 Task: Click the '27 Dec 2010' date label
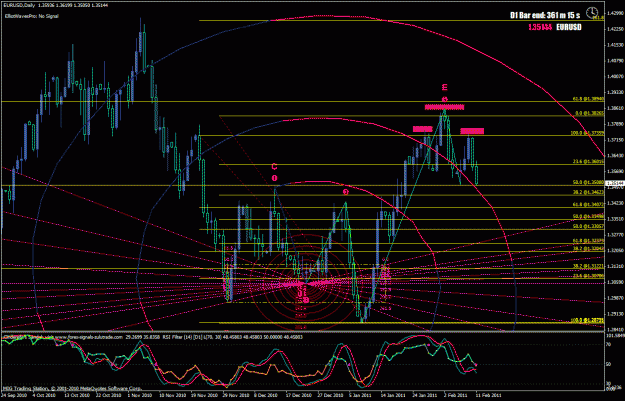pyautogui.click(x=330, y=395)
